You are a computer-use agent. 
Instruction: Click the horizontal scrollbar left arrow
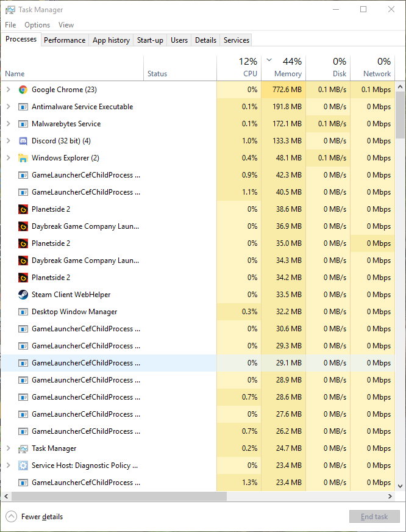pos(6,496)
